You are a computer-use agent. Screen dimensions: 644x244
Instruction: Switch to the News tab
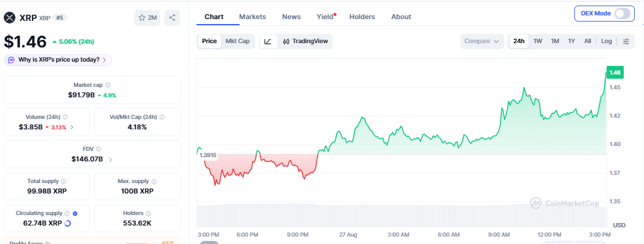tap(291, 17)
